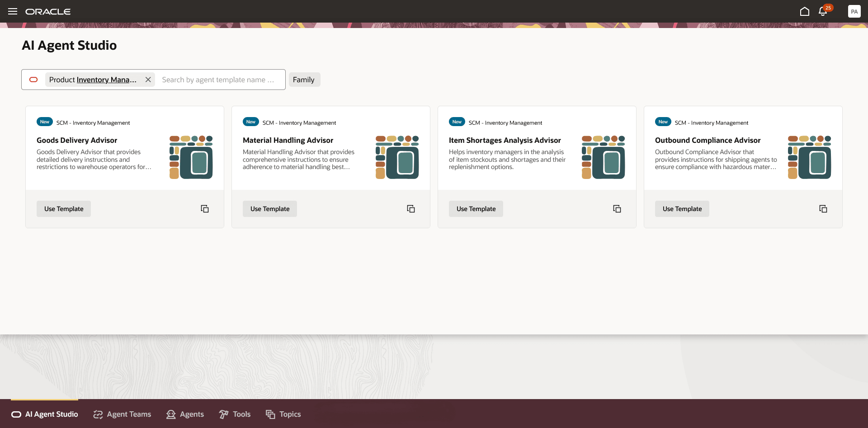Go to the Home icon

pos(805,11)
